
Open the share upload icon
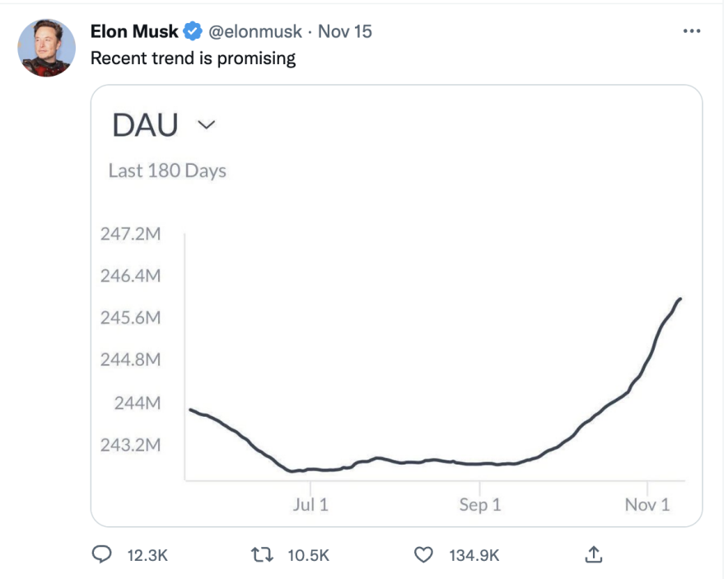(593, 556)
